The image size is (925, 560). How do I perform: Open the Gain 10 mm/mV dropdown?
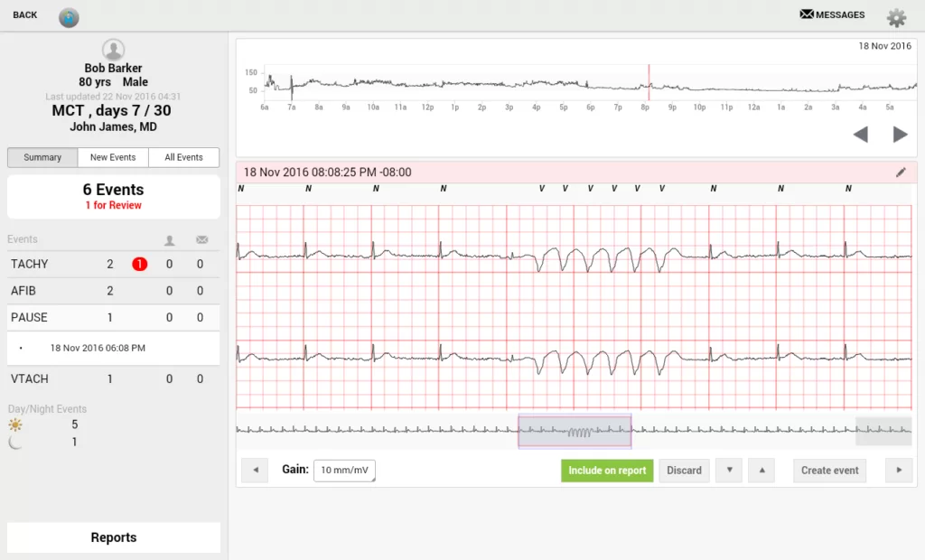pyautogui.click(x=344, y=471)
